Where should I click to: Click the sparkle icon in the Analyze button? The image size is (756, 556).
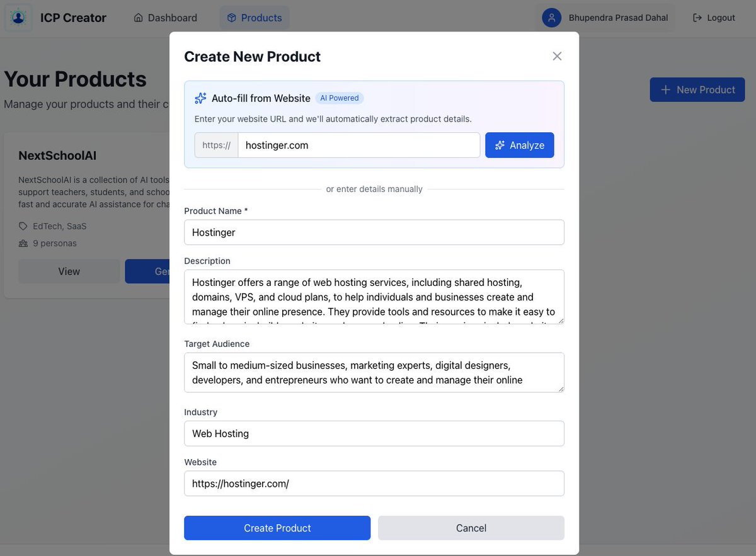(x=500, y=145)
